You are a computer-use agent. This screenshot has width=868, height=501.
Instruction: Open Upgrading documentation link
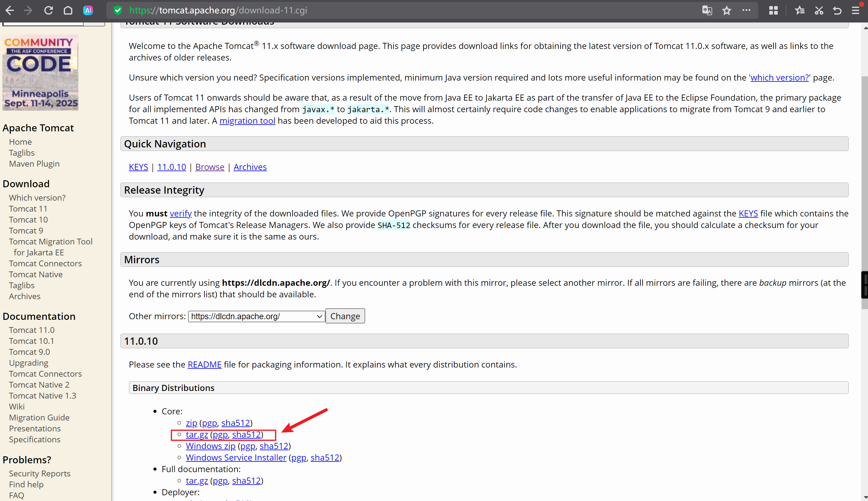click(29, 363)
